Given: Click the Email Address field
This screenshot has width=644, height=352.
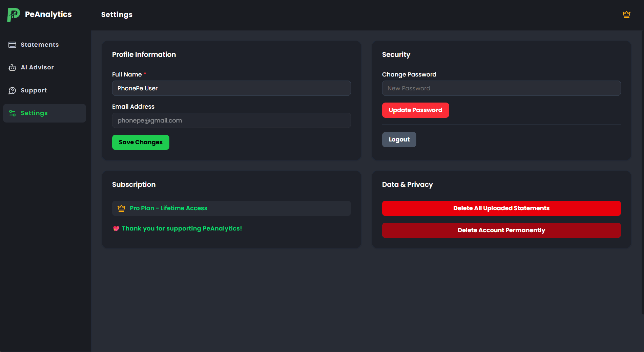Looking at the screenshot, I should point(231,120).
